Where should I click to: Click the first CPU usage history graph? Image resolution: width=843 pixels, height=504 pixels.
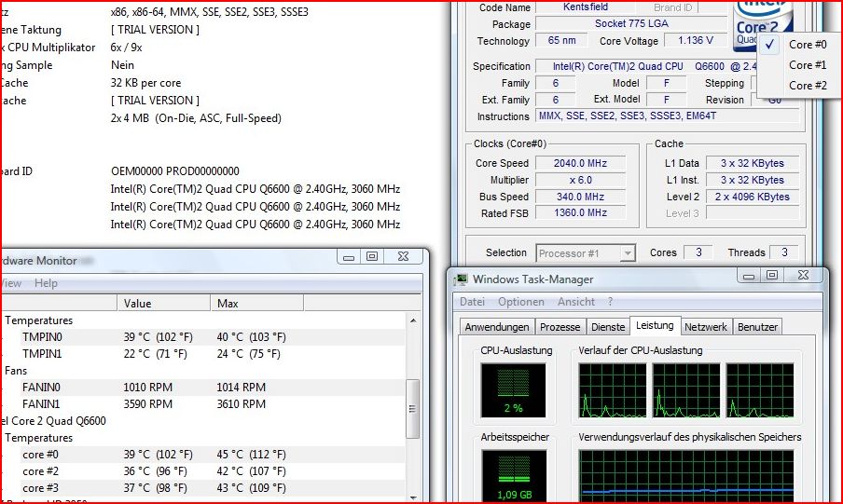613,390
